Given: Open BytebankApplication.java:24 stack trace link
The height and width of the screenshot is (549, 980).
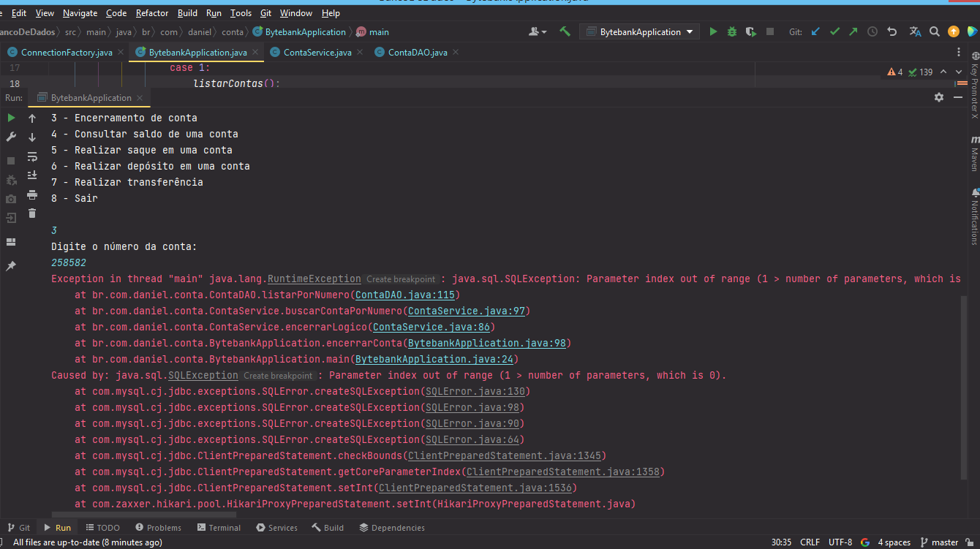Looking at the screenshot, I should 434,359.
